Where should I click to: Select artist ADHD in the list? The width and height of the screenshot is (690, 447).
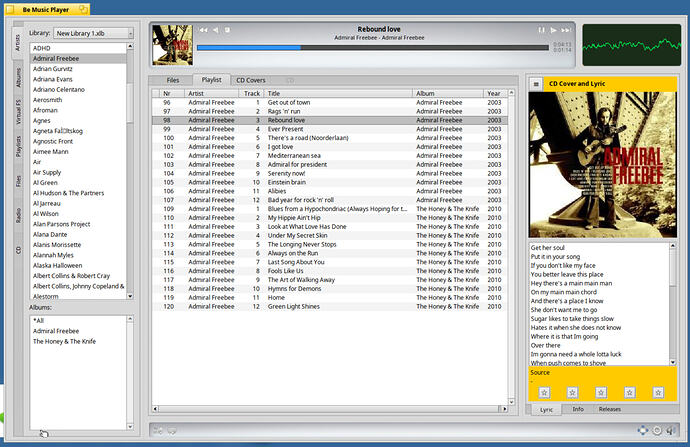point(78,48)
